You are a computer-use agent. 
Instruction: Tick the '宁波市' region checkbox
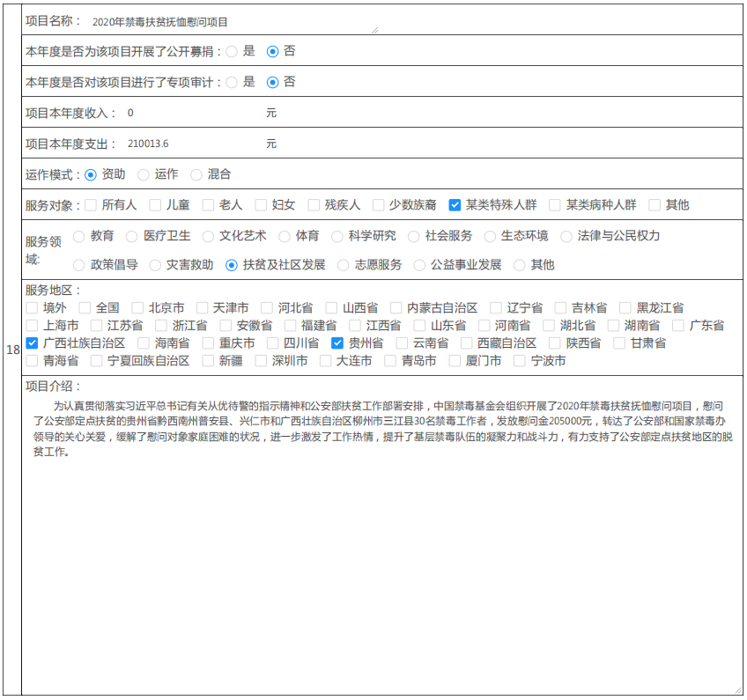tap(520, 361)
